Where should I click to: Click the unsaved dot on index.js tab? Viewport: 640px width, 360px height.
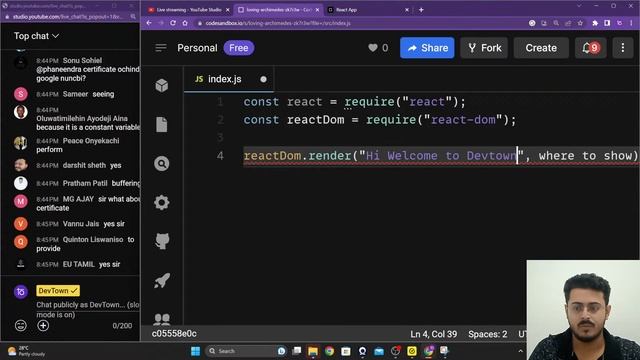pyautogui.click(x=263, y=79)
